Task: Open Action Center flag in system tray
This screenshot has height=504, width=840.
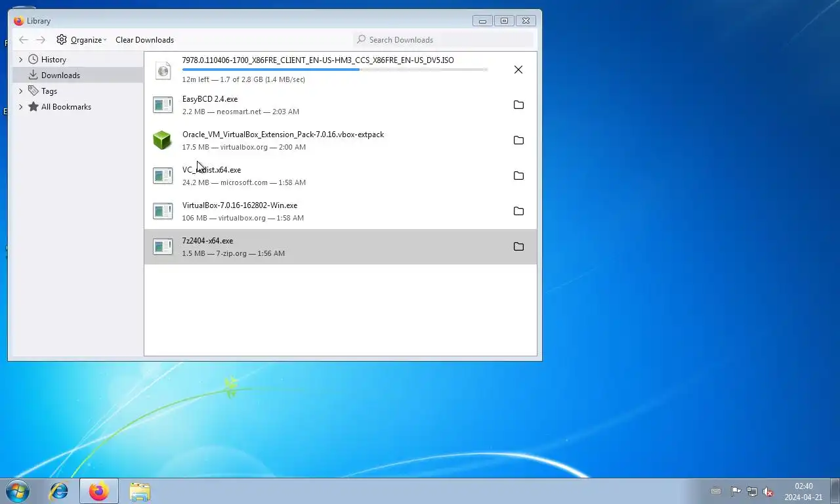Action: tap(736, 492)
